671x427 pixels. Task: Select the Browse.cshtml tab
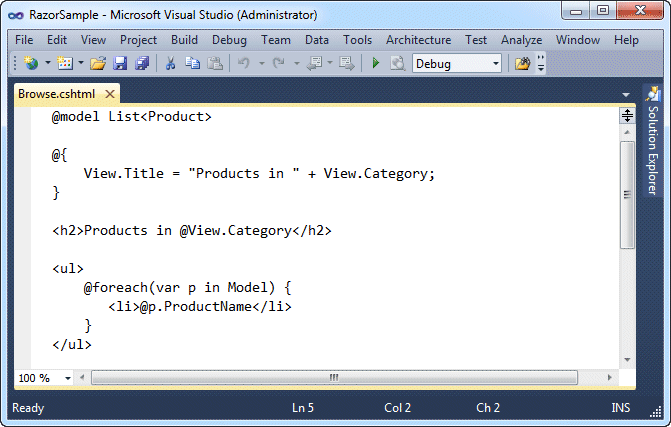click(56, 94)
